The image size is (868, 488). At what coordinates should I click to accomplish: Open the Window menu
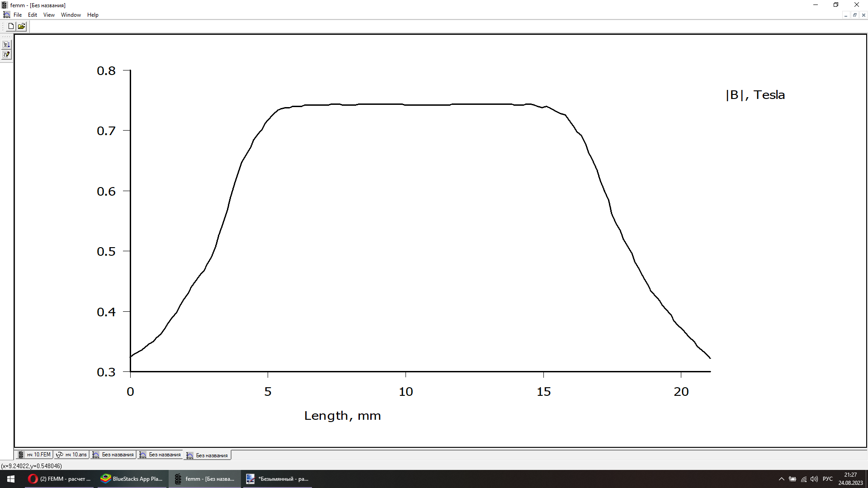point(71,15)
